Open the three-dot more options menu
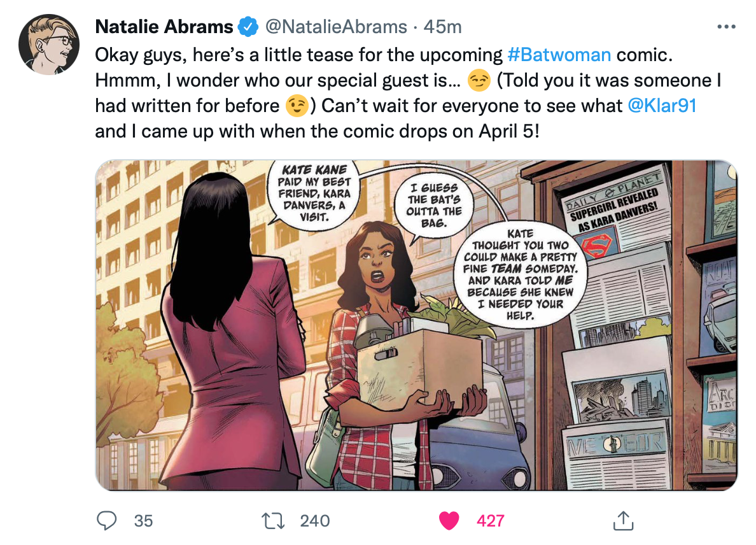 click(x=726, y=27)
